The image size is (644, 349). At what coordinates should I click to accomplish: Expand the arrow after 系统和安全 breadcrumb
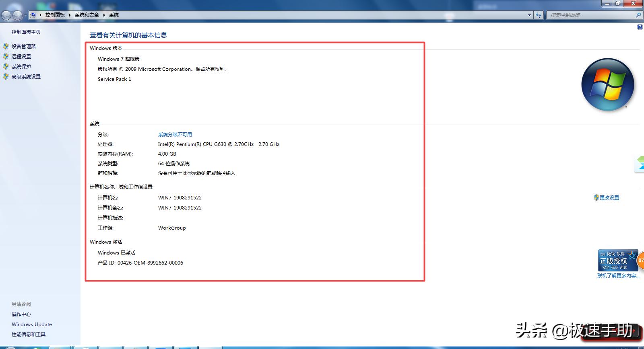[x=104, y=15]
